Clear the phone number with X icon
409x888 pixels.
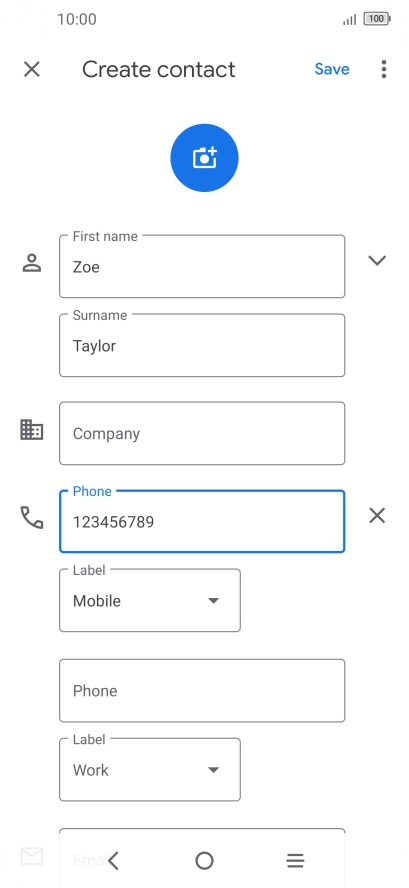click(377, 515)
